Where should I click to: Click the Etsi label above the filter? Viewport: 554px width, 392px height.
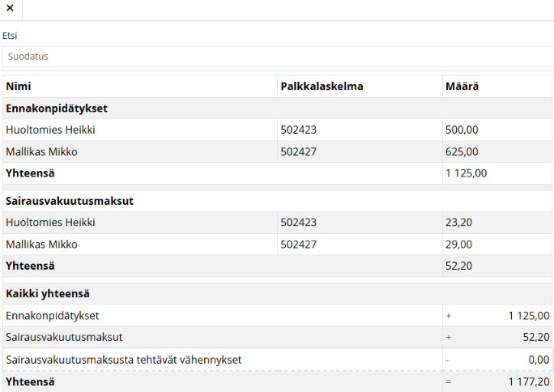(x=10, y=36)
